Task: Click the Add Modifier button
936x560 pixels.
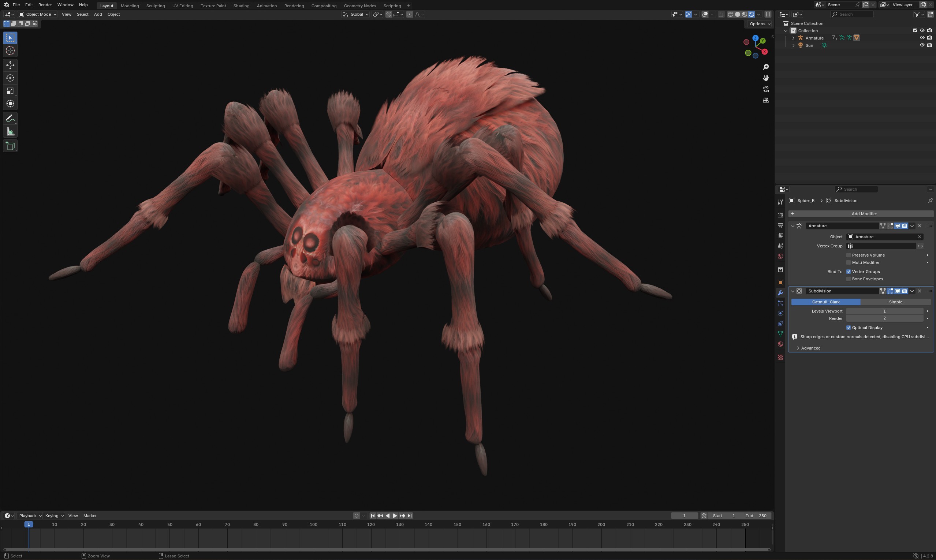Action: [863, 214]
